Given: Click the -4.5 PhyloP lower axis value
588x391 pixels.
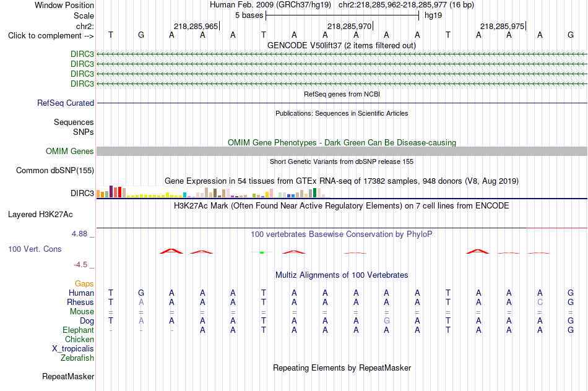Looking at the screenshot, I should [80, 265].
